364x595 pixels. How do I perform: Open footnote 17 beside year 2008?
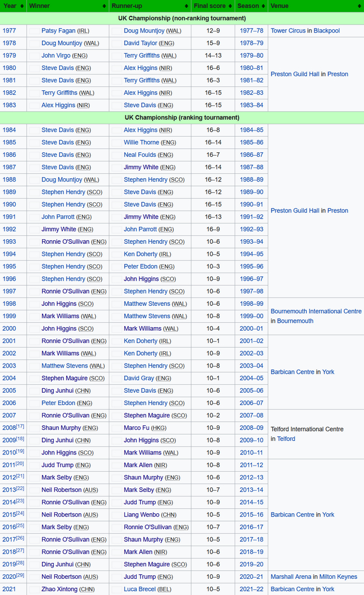tap(20, 426)
